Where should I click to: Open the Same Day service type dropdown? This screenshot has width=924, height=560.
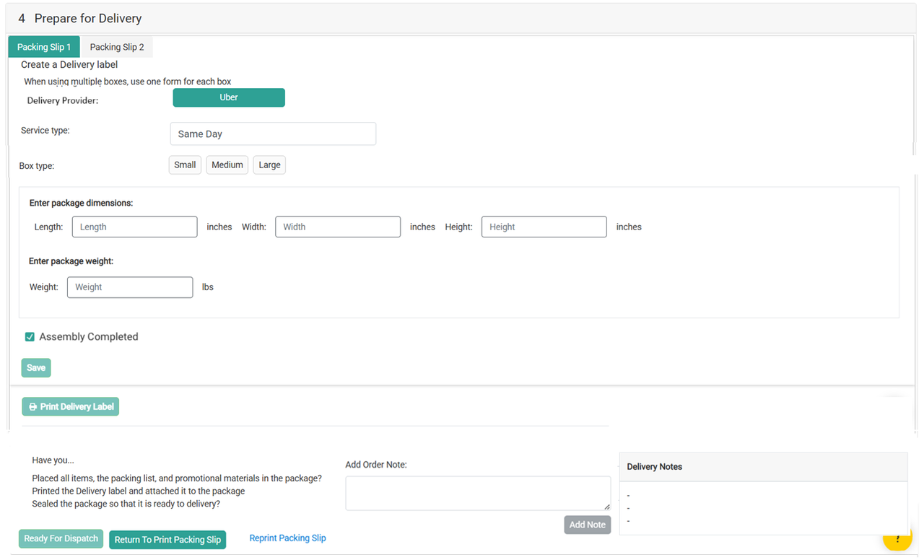(x=273, y=134)
